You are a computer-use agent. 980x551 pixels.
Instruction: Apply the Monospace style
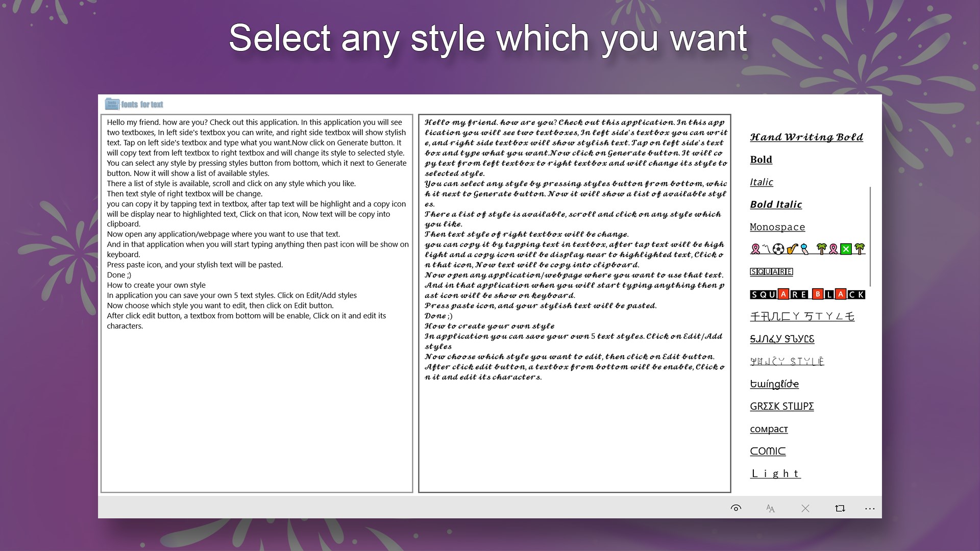click(x=777, y=227)
